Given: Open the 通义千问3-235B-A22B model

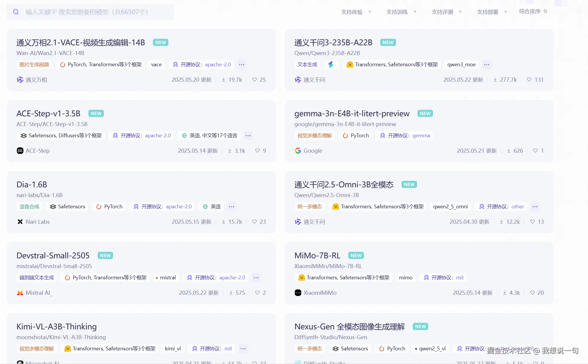Looking at the screenshot, I should point(333,43).
